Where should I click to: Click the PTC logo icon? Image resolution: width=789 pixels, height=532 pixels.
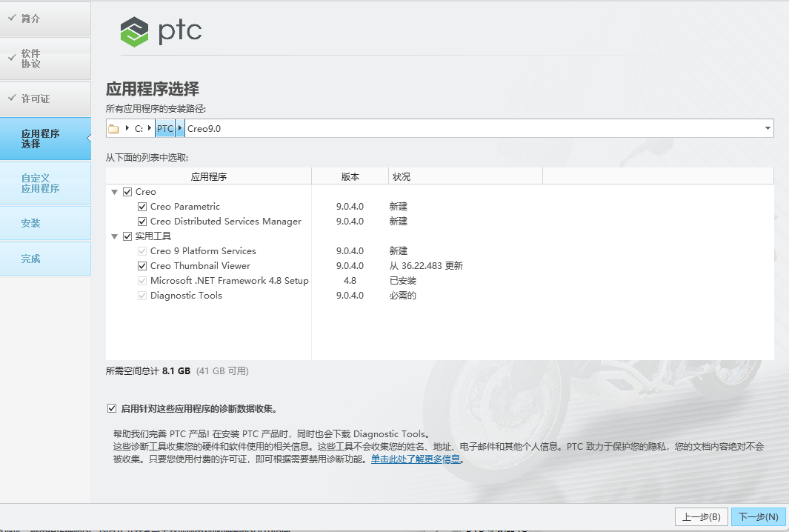click(x=134, y=32)
